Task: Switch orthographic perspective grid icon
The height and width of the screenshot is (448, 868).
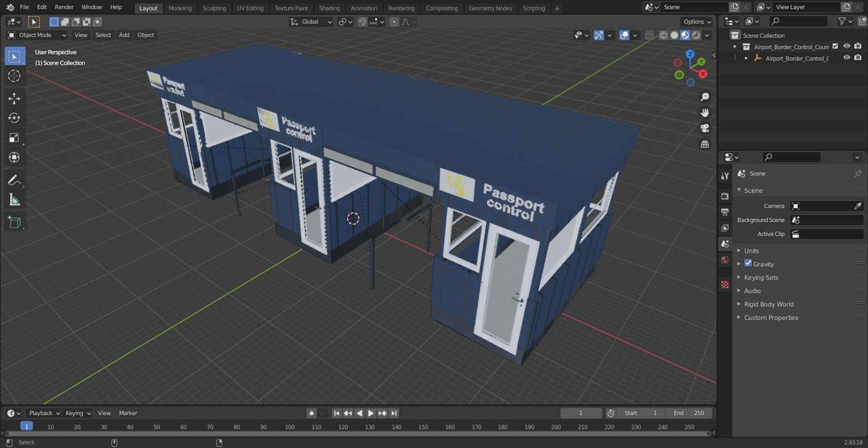Action: point(704,144)
